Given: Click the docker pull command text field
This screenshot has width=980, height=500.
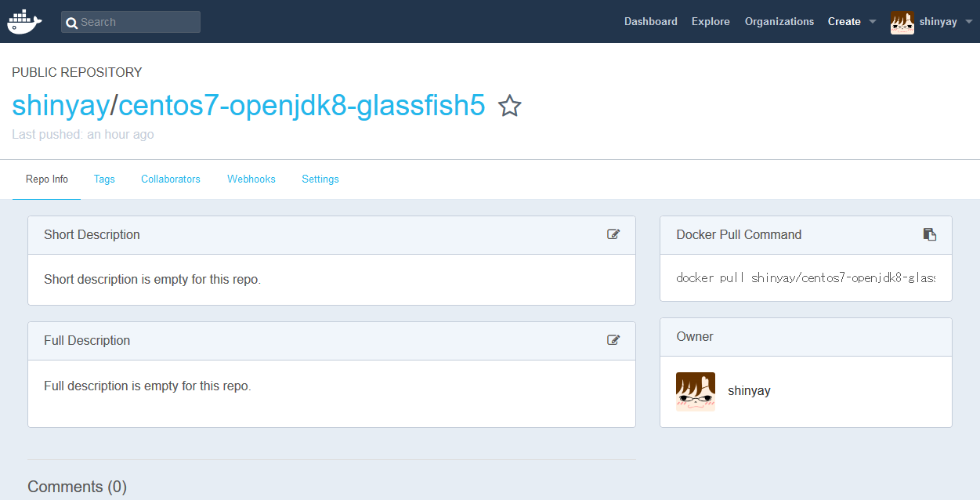Looking at the screenshot, I should (806, 278).
